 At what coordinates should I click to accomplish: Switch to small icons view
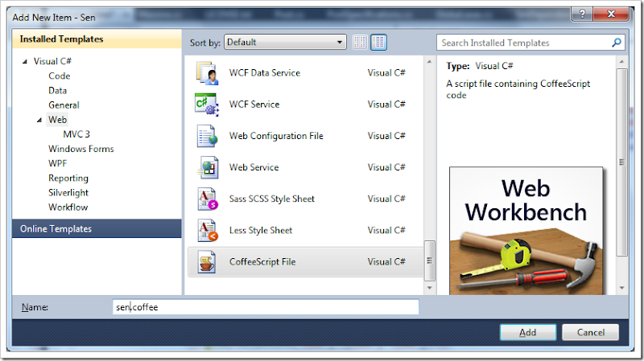(x=360, y=43)
